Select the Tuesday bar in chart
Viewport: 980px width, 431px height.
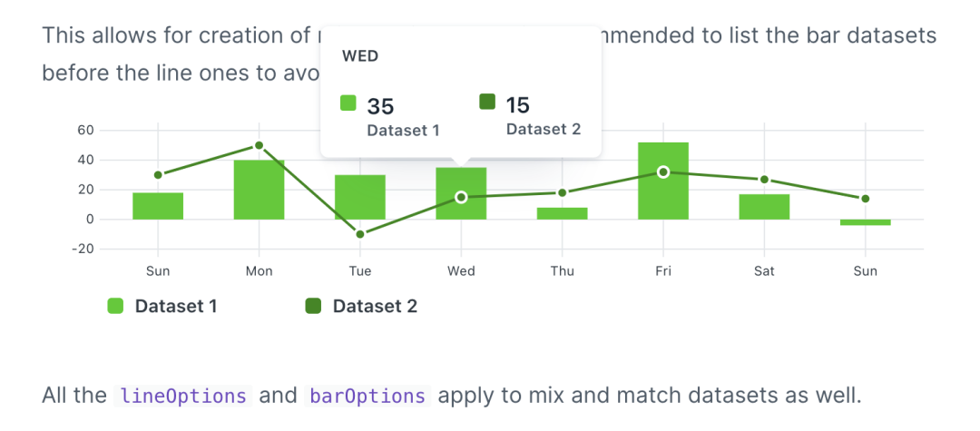coord(360,198)
